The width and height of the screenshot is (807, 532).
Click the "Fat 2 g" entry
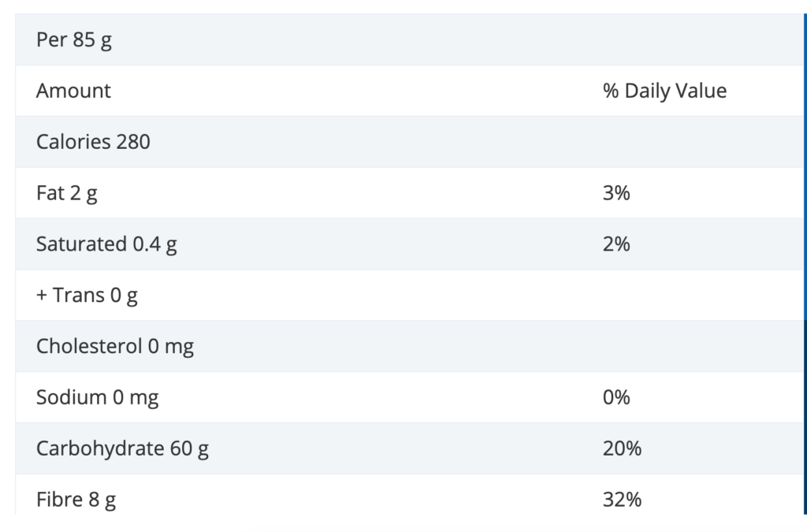[67, 193]
